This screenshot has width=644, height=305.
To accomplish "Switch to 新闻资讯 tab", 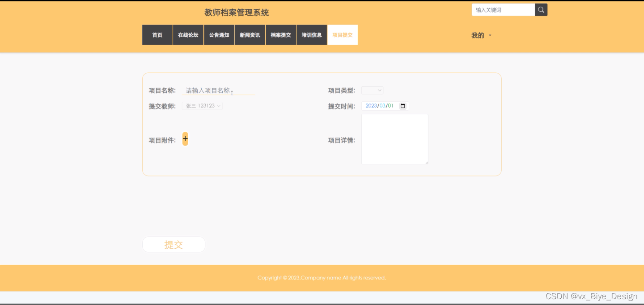I will click(250, 35).
